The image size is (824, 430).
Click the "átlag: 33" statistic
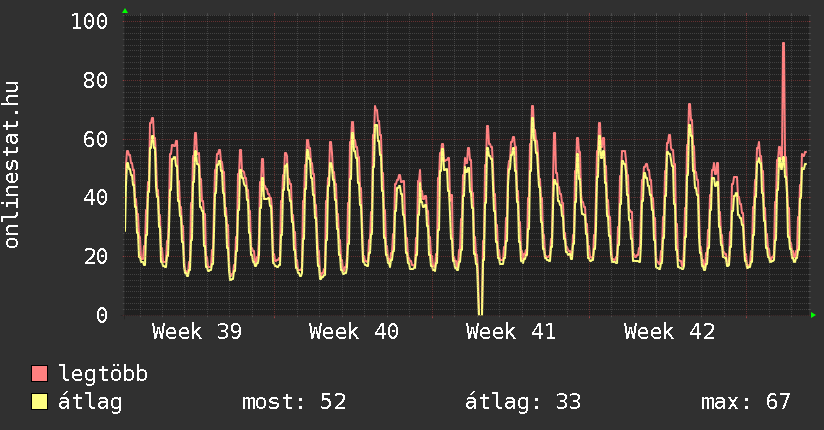pyautogui.click(x=523, y=402)
